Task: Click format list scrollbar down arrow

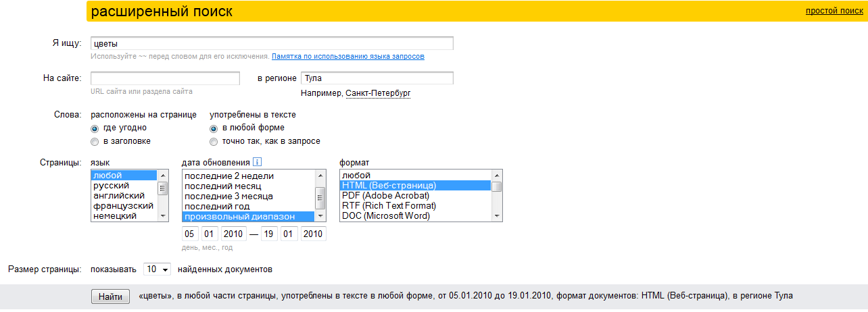Action: 497,215
